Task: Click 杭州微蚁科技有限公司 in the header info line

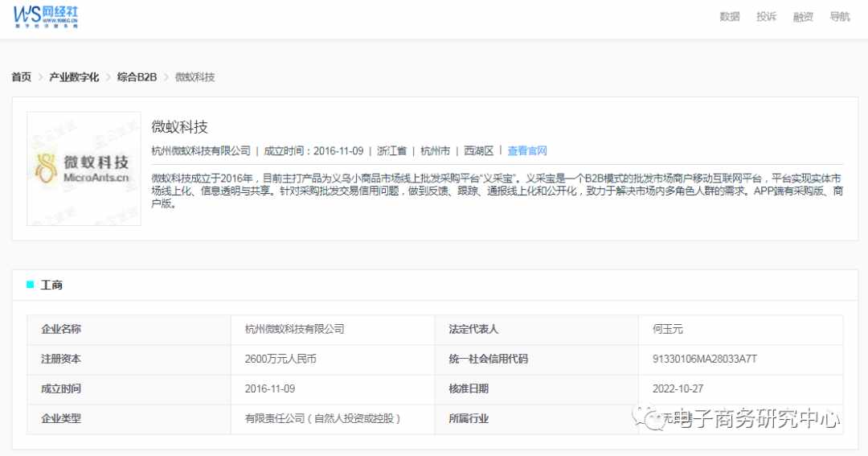Action: coord(201,150)
